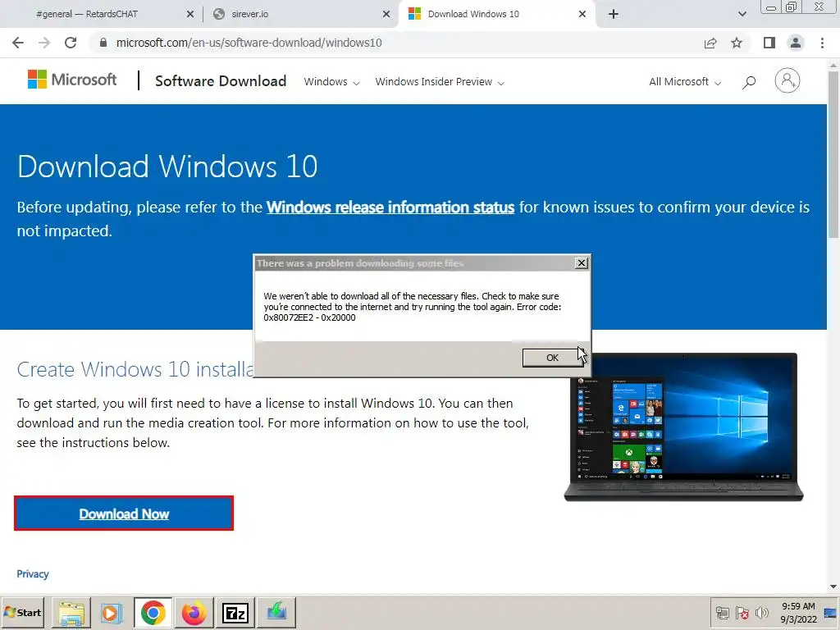Click the Microsoft site search icon

click(749, 82)
